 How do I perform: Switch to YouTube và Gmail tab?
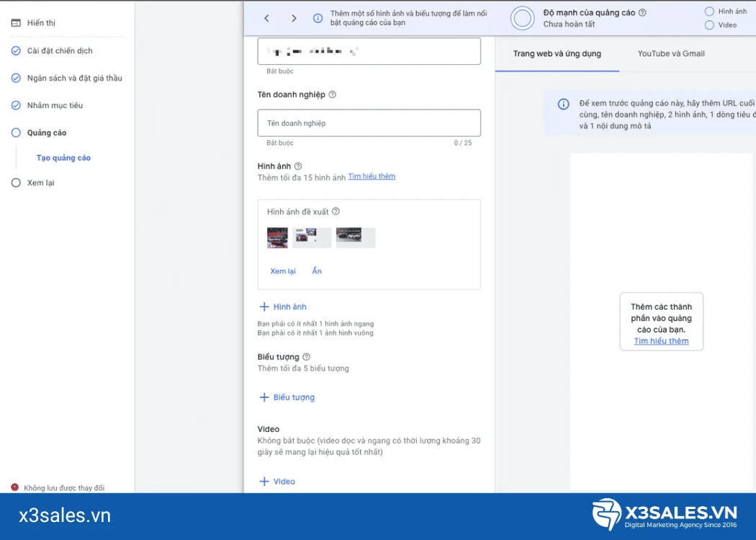click(x=671, y=53)
